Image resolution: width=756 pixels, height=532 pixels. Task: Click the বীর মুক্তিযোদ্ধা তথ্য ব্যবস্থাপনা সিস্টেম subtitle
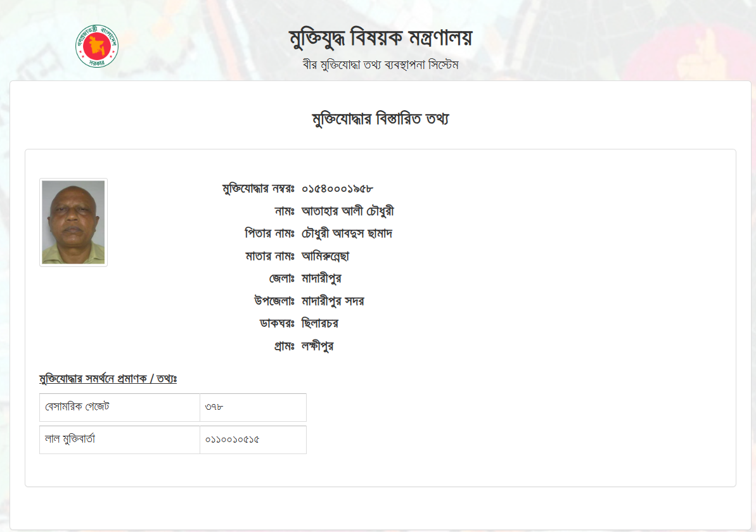[380, 65]
